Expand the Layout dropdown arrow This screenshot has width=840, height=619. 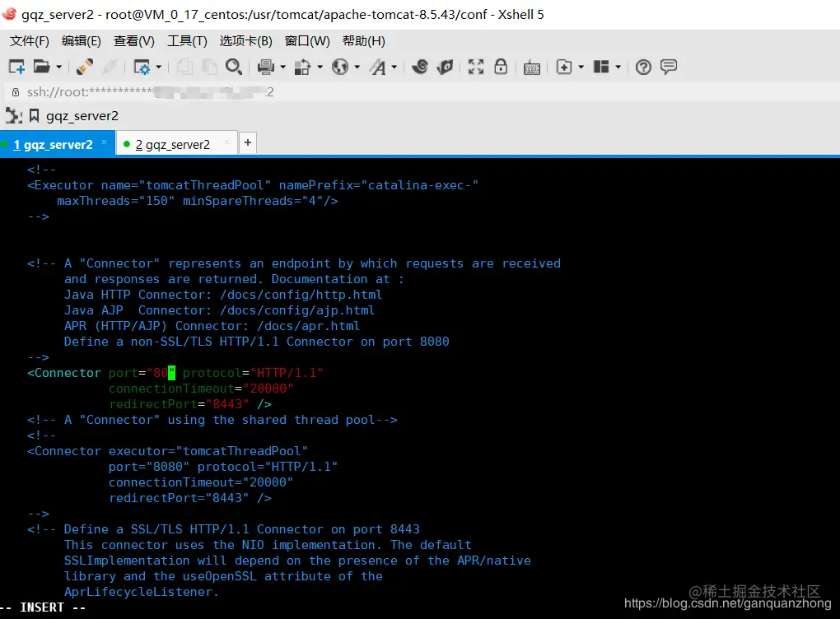pos(618,67)
